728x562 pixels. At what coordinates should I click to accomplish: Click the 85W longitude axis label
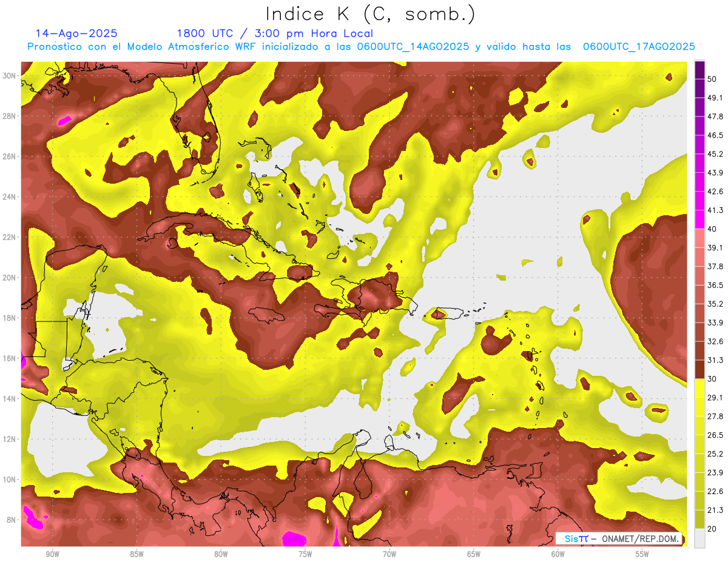pyautogui.click(x=136, y=554)
